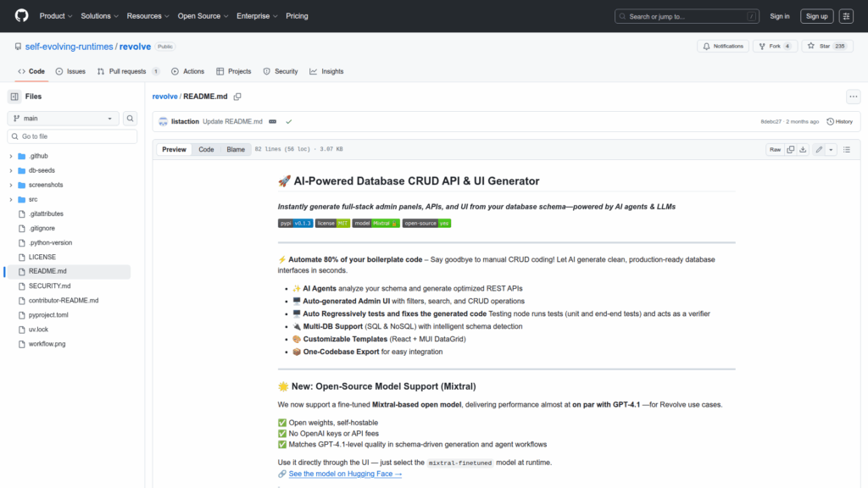Click the model Mixtral badge
The image size is (868, 488).
[x=376, y=223]
